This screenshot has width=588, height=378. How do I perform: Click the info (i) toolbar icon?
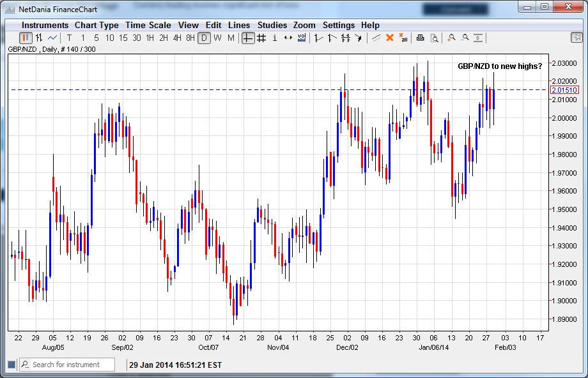pyautogui.click(x=275, y=38)
